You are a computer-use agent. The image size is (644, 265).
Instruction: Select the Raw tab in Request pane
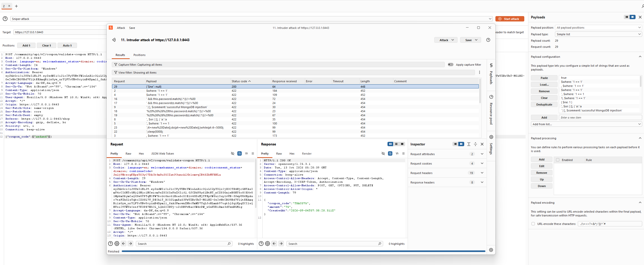click(x=128, y=154)
